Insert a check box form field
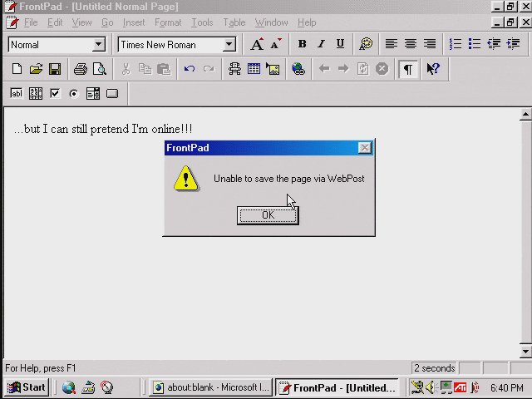This screenshot has width=532, height=399. tap(55, 94)
